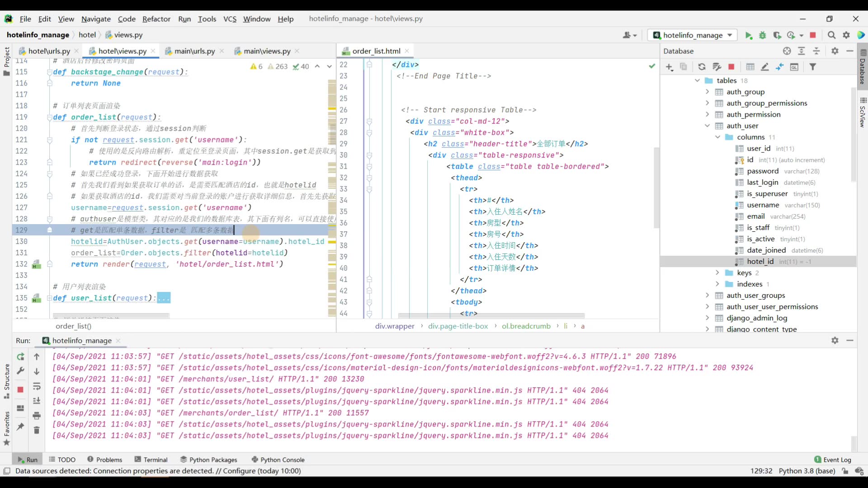Image resolution: width=868 pixels, height=488 pixels.
Task: Open Database panel options gear
Action: tap(835, 51)
